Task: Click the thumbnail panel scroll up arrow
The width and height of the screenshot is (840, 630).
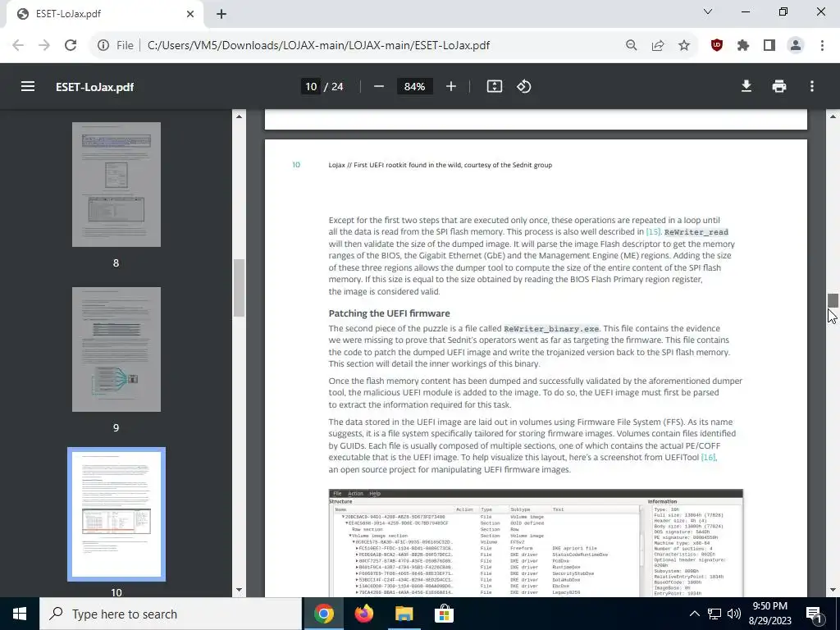Action: tap(239, 116)
